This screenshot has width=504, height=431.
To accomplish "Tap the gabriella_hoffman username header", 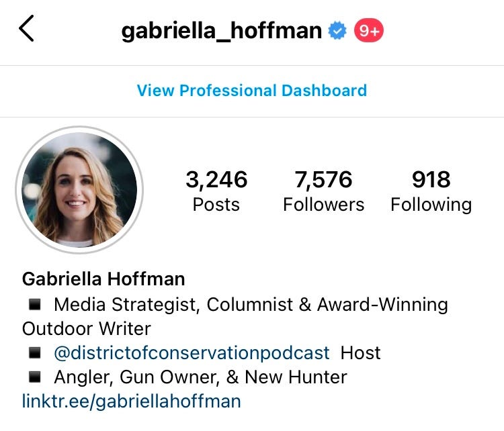I will (222, 31).
